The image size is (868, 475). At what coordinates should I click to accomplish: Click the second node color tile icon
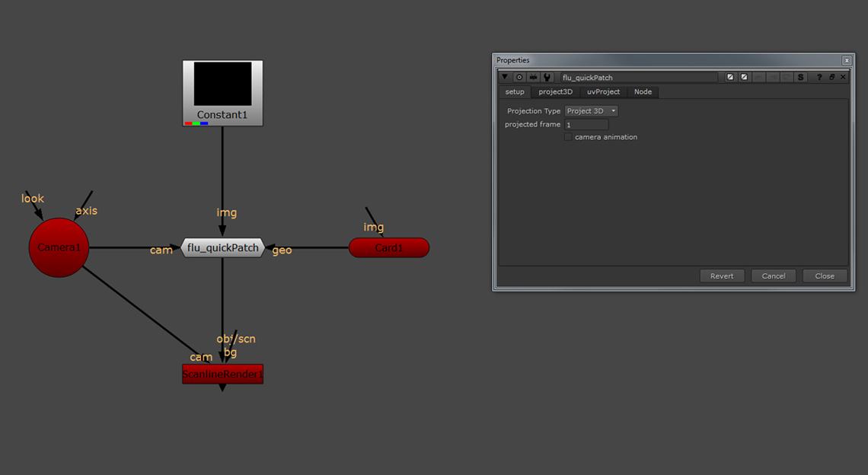(x=744, y=78)
